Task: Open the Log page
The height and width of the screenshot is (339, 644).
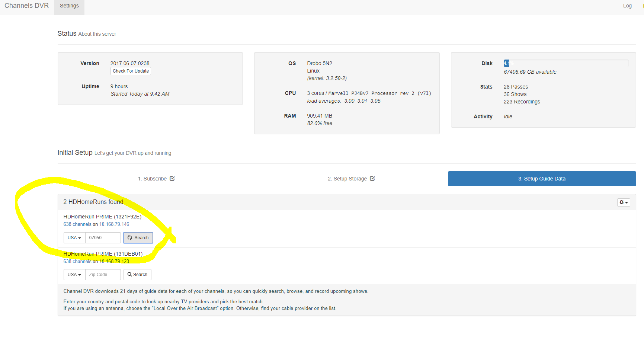Action: pyautogui.click(x=627, y=6)
